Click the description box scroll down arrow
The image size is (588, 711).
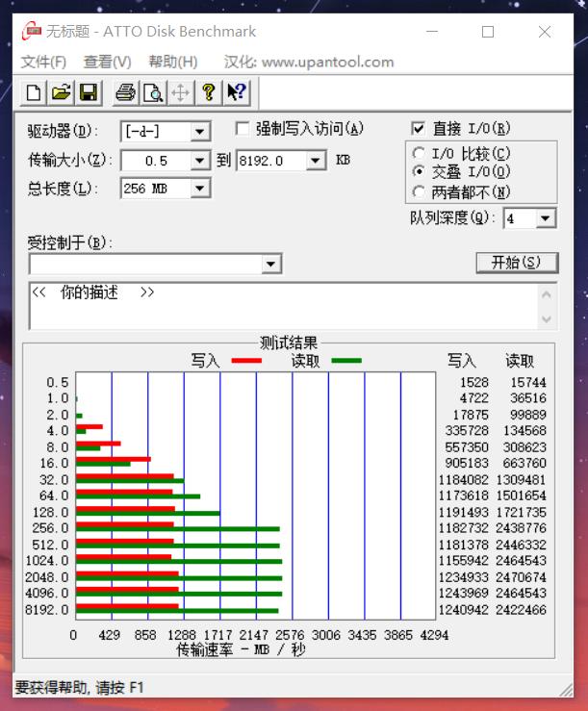click(547, 318)
